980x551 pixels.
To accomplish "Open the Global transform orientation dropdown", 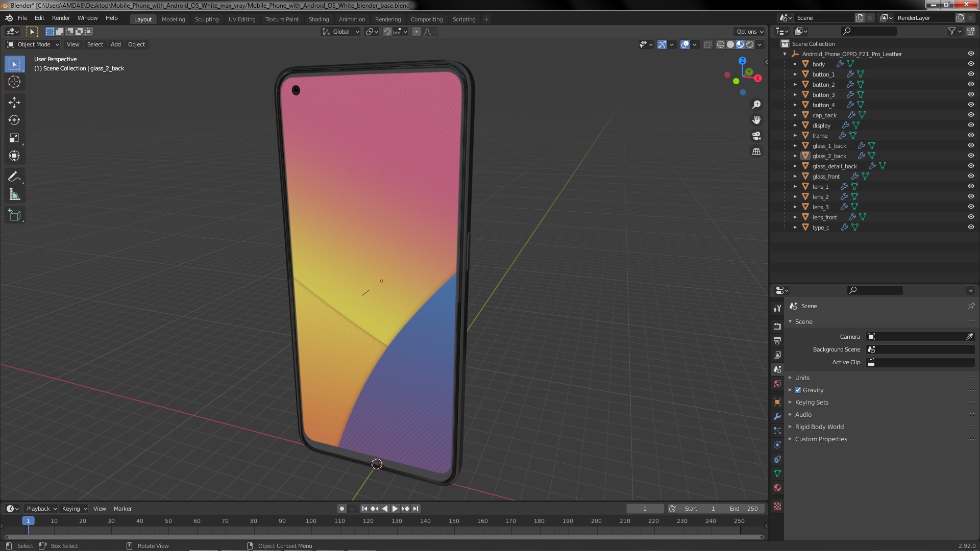I will click(x=340, y=32).
